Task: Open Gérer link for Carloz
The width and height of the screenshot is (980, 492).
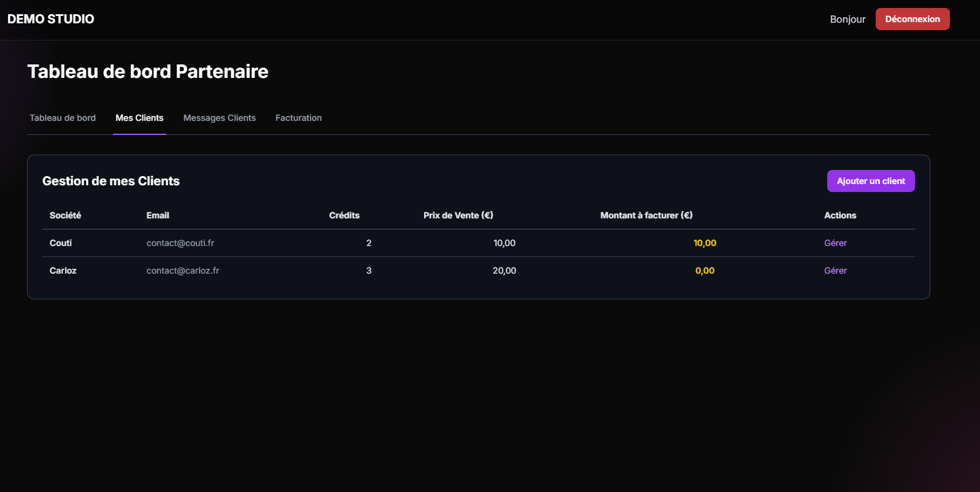Action: tap(835, 271)
